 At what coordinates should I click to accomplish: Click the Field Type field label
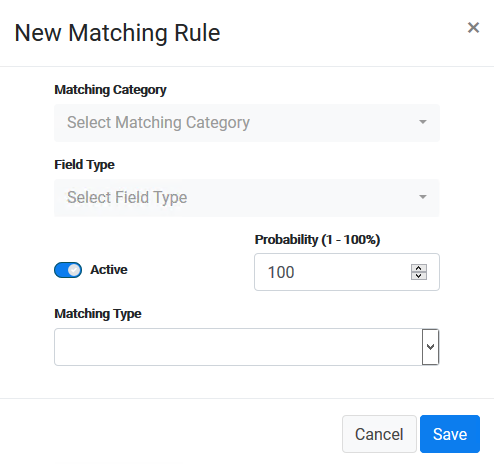[84, 165]
